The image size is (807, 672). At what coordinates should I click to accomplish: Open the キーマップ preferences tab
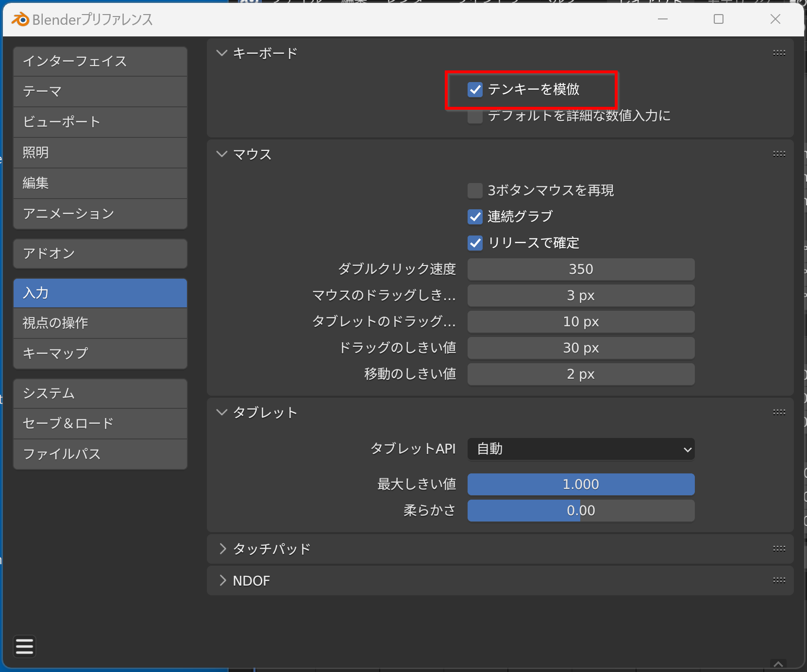point(101,354)
